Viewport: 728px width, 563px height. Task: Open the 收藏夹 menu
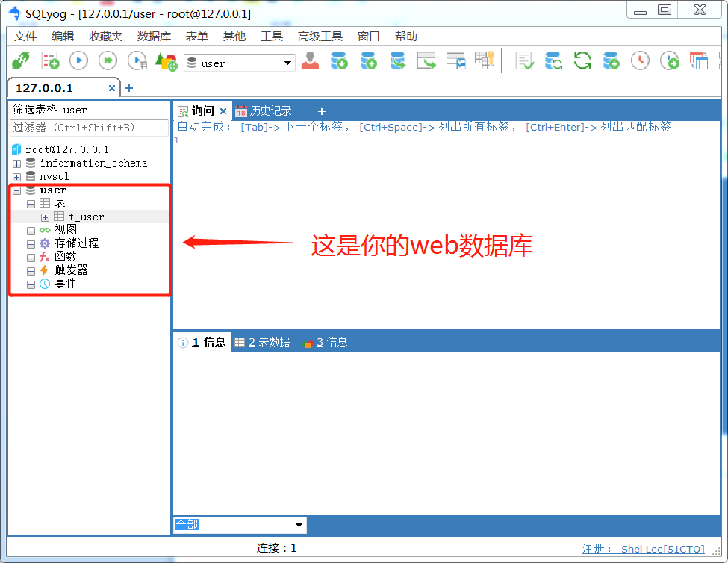pyautogui.click(x=106, y=36)
